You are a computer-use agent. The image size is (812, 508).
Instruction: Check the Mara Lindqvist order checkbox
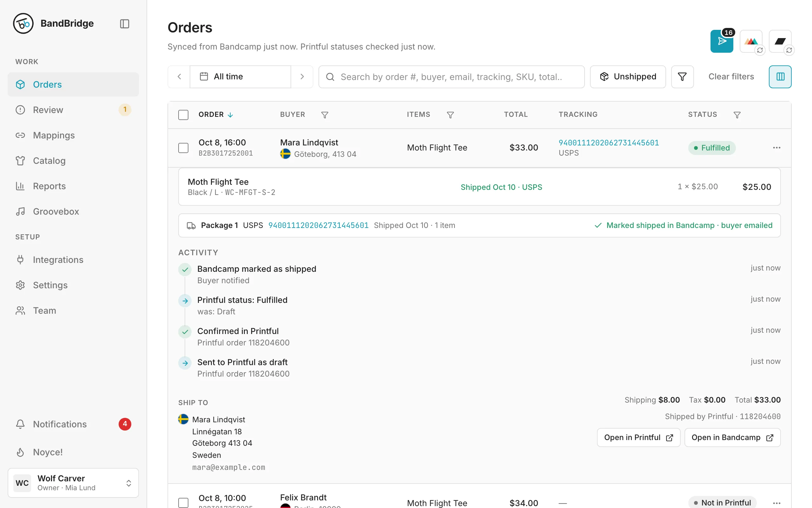tap(183, 148)
